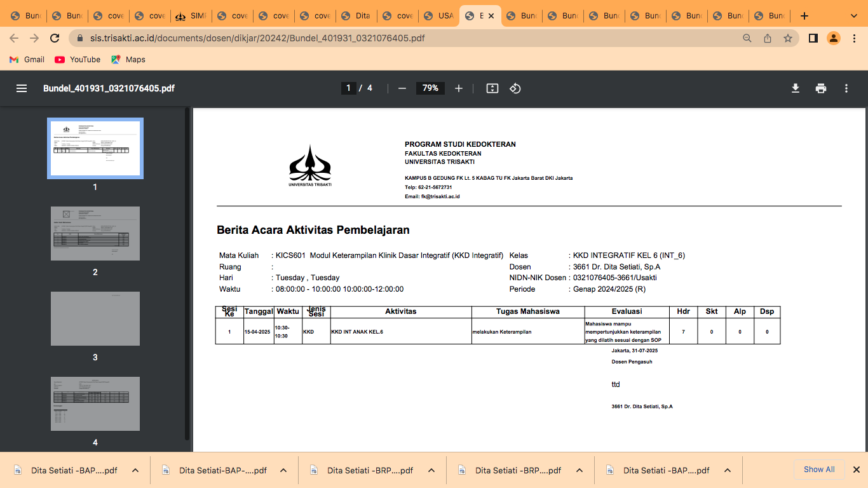Share this page using the share icon
Image resolution: width=868 pixels, height=488 pixels.
tap(768, 38)
